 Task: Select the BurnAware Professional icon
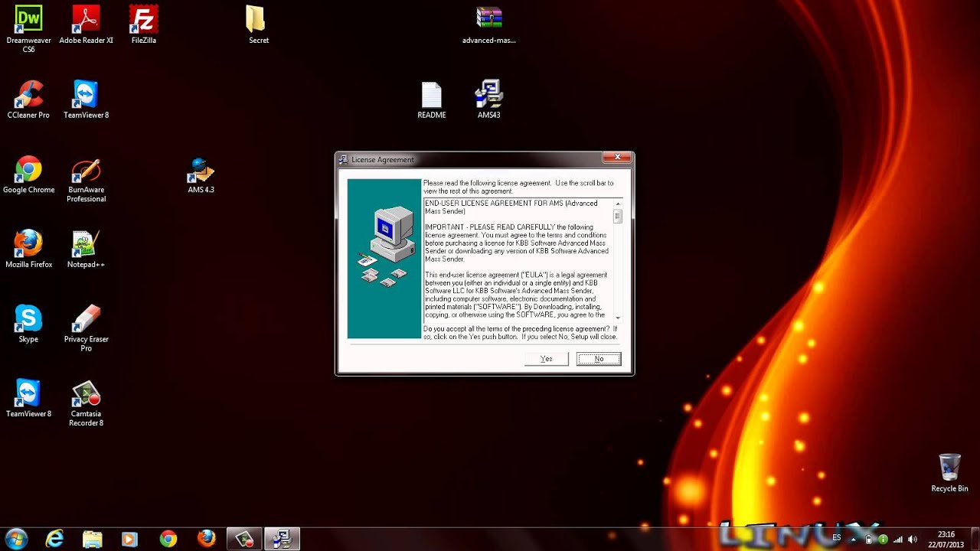coord(86,180)
